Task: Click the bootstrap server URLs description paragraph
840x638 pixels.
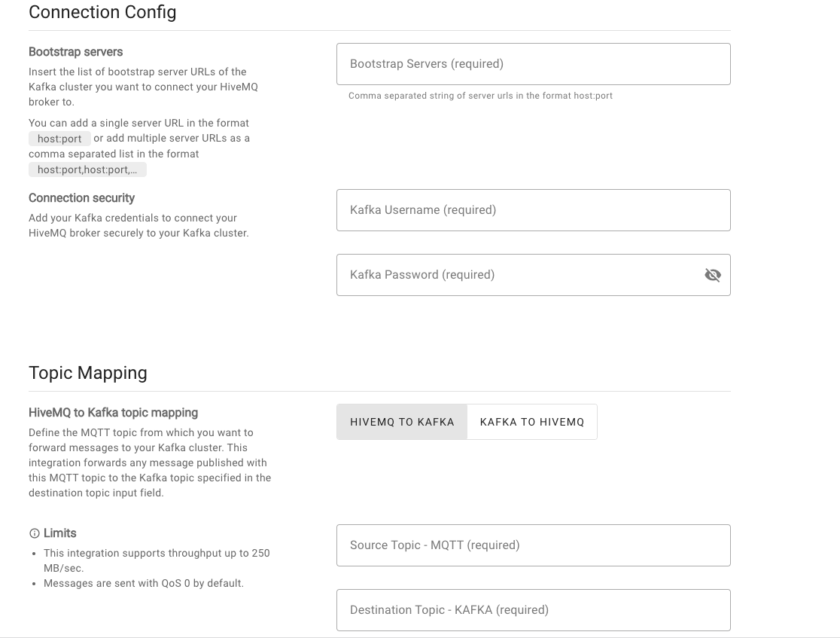Action: pos(143,87)
